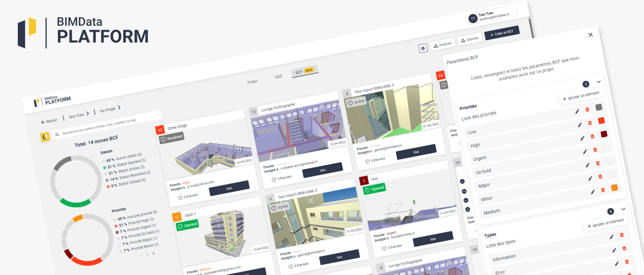Pick the red High priority color swatch
The width and height of the screenshot is (644, 275).
click(601, 121)
